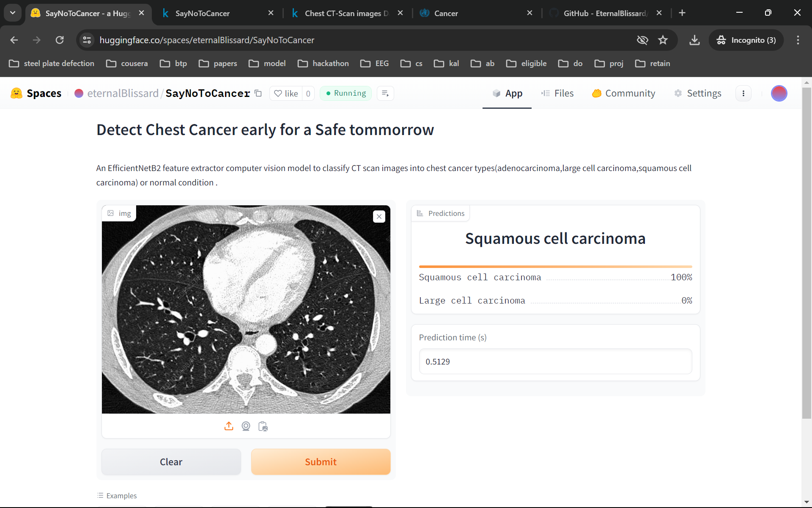Open the webcam capture icon
812x508 pixels.
[x=246, y=426]
